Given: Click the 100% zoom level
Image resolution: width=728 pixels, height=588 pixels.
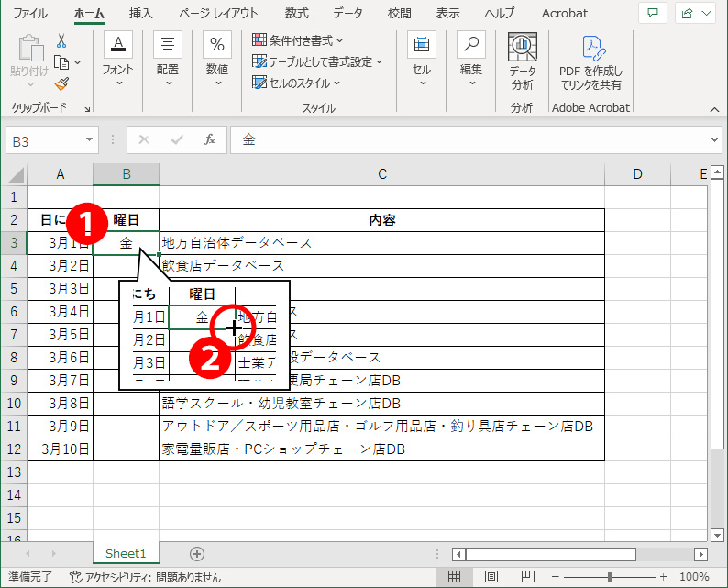Looking at the screenshot, I should coord(694,577).
